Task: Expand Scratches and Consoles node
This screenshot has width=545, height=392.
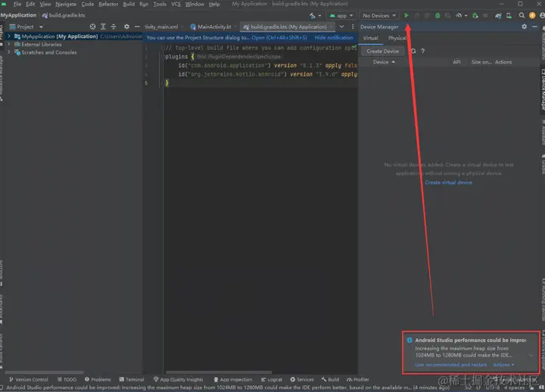Action: tap(8, 52)
